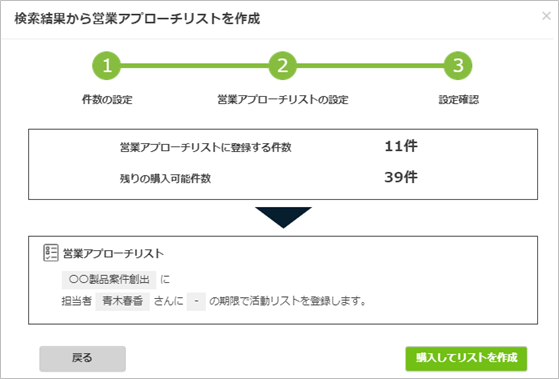Image resolution: width=559 pixels, height=379 pixels.
Task: Click the step 3 circle icon
Action: 458,66
